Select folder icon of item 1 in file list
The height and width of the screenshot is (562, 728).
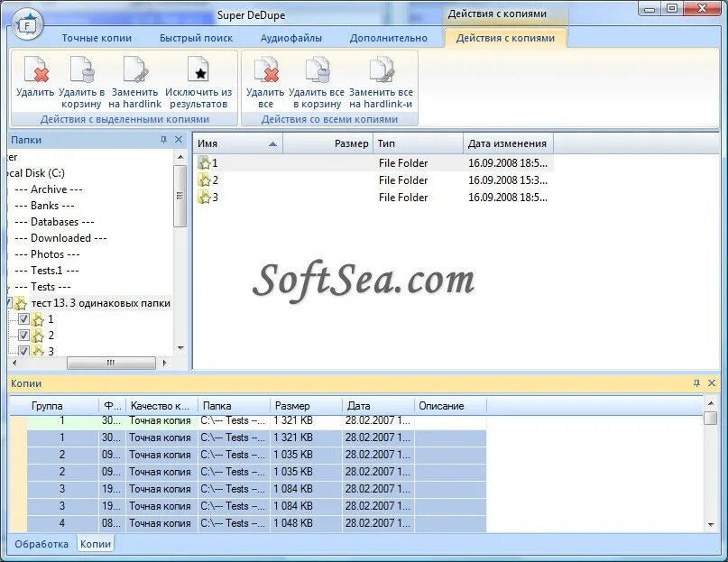click(x=204, y=162)
